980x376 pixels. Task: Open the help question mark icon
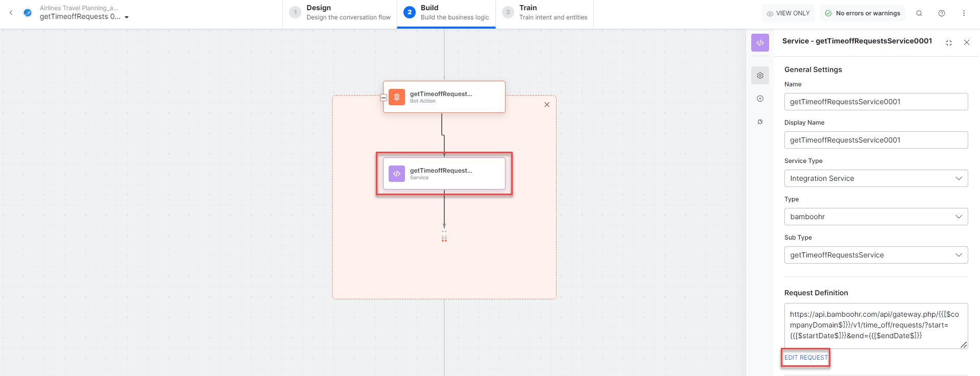click(x=941, y=13)
